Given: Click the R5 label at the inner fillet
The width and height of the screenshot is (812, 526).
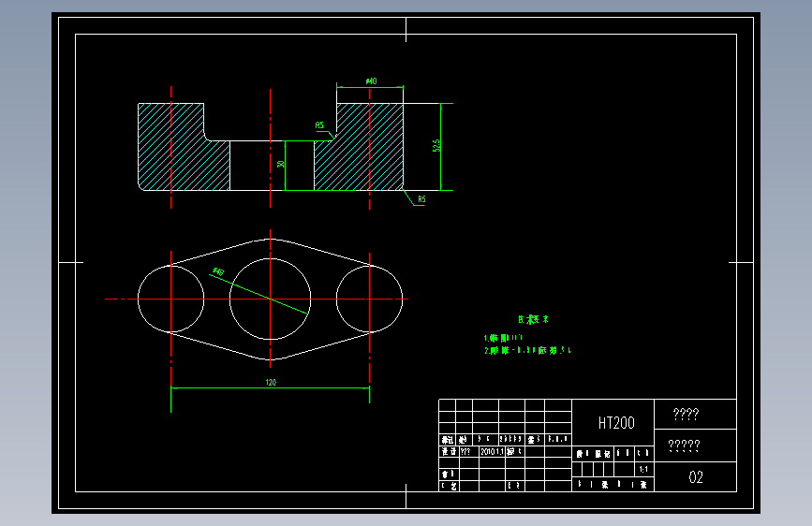Looking at the screenshot, I should [319, 125].
